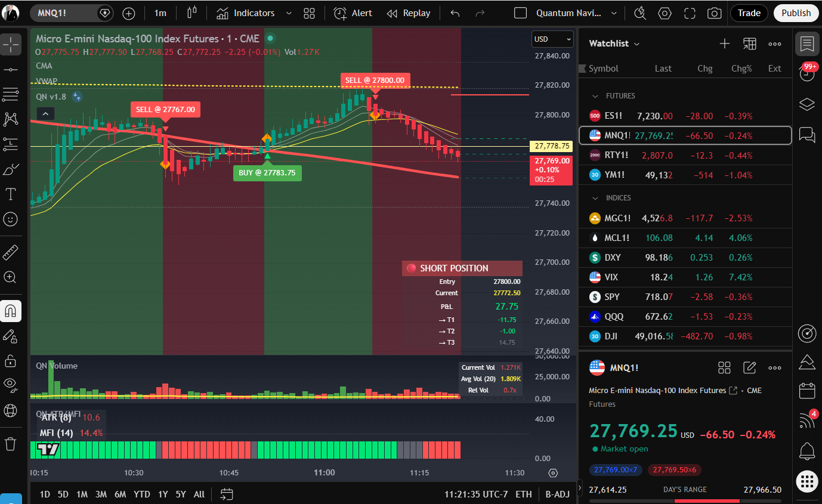This screenshot has height=504, width=822.
Task: Open chart settings hexagon icon in top bar
Action: click(665, 13)
